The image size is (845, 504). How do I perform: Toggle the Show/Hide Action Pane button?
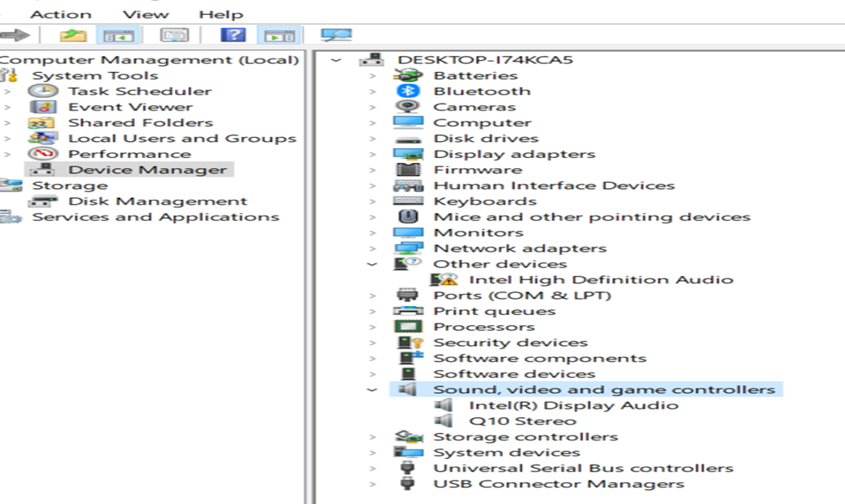[279, 35]
